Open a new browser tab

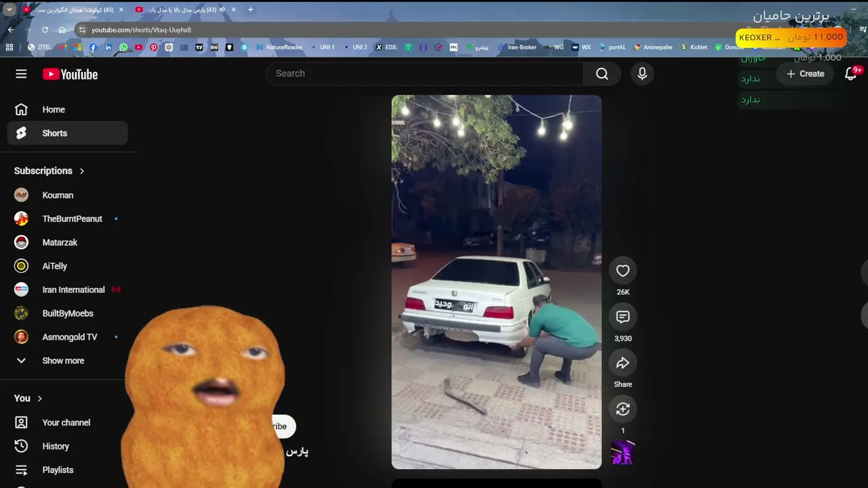(x=250, y=9)
